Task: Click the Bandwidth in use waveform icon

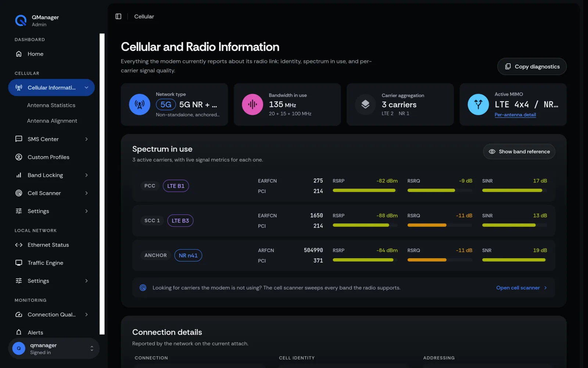Action: (252, 105)
